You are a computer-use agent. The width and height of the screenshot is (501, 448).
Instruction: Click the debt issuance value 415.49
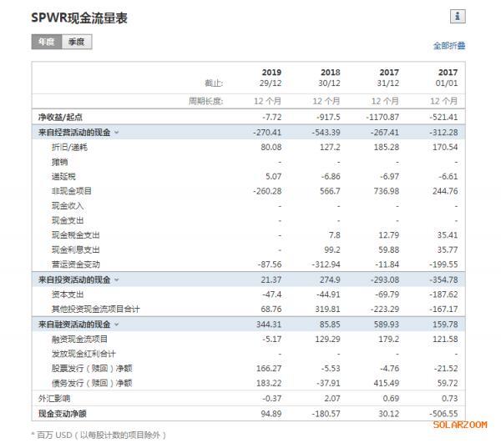coord(387,383)
